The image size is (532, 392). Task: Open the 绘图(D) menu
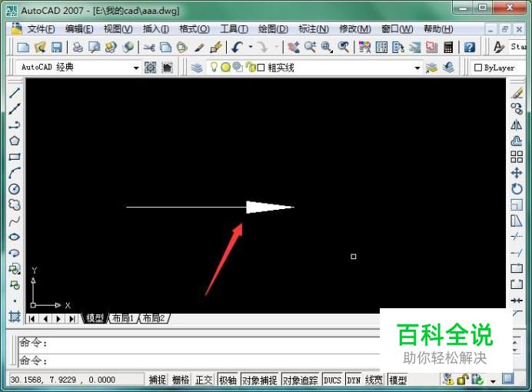coord(273,29)
